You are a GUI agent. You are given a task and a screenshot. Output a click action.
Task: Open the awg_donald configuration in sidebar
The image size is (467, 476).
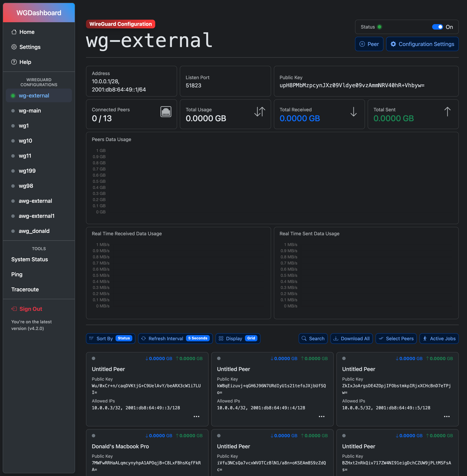pyautogui.click(x=34, y=231)
